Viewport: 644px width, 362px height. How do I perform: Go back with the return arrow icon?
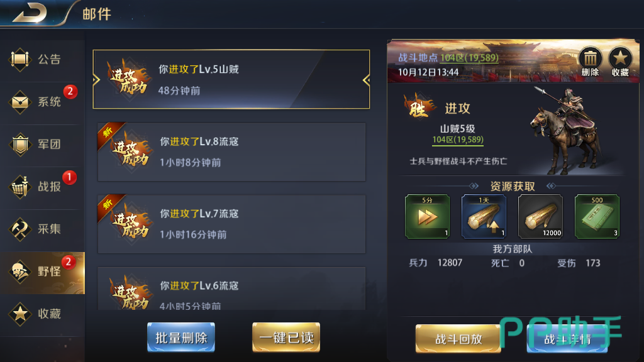[30, 13]
